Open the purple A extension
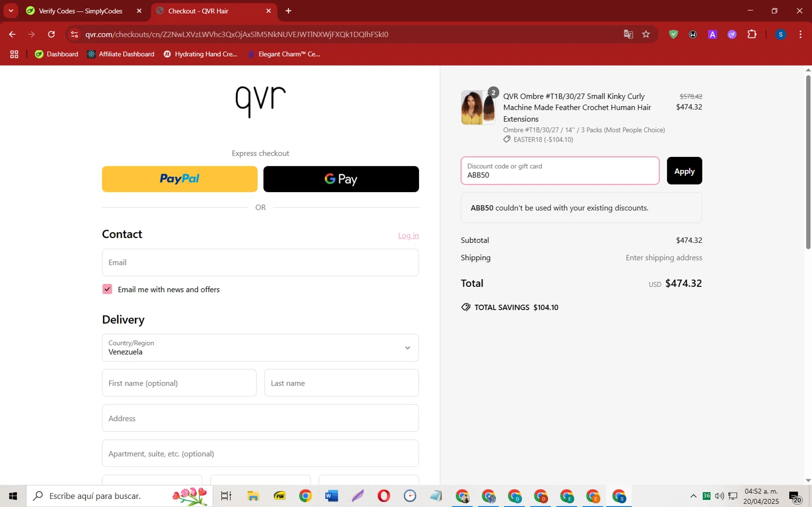The width and height of the screenshot is (812, 507). [712, 34]
